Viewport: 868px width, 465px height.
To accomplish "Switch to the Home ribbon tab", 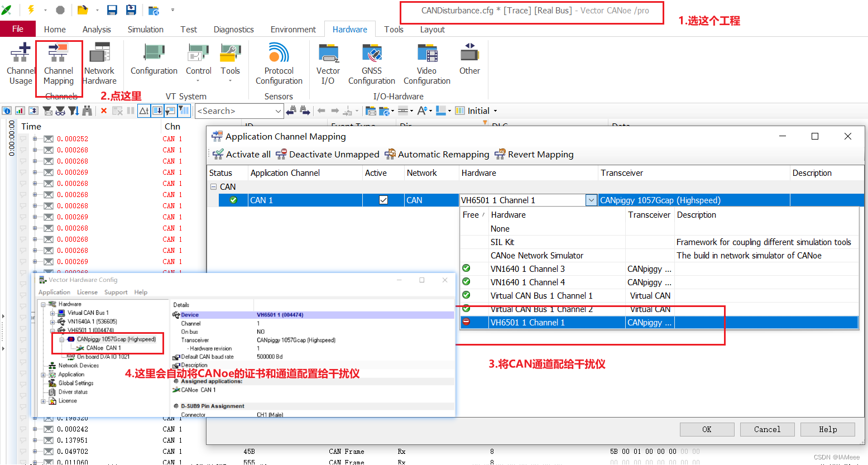I will [55, 29].
